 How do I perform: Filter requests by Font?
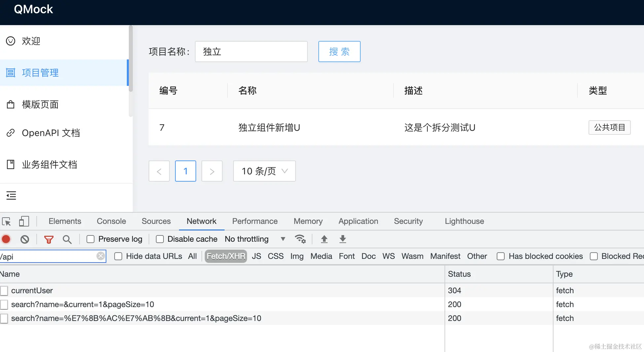(347, 256)
